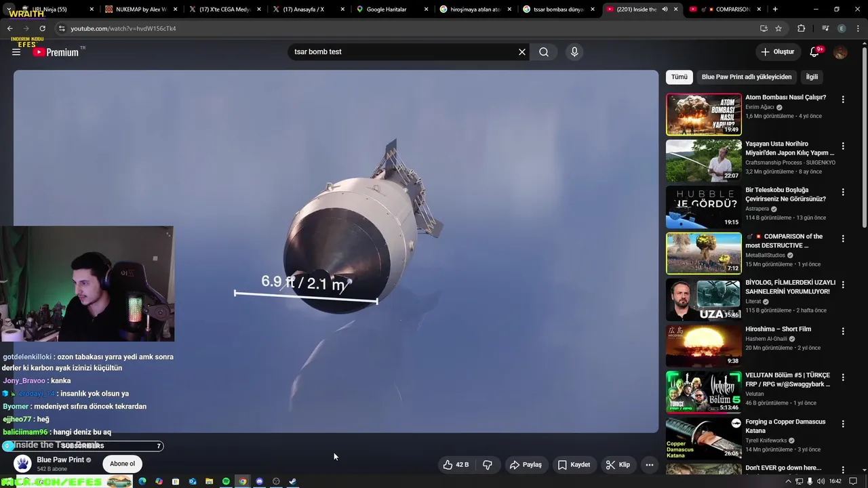868x488 pixels.
Task: Open Bir Teleskobu Boşluğa Çevirirseniz title
Action: coord(786,195)
